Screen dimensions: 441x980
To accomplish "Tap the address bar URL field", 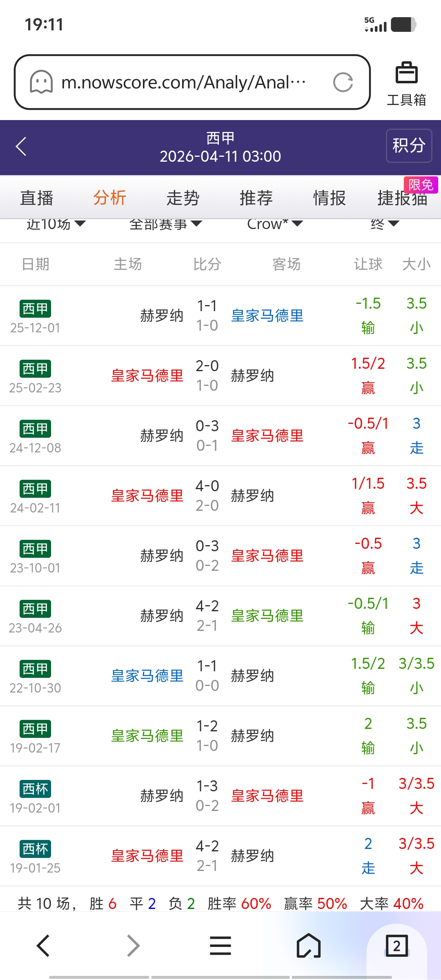I will coord(184,82).
